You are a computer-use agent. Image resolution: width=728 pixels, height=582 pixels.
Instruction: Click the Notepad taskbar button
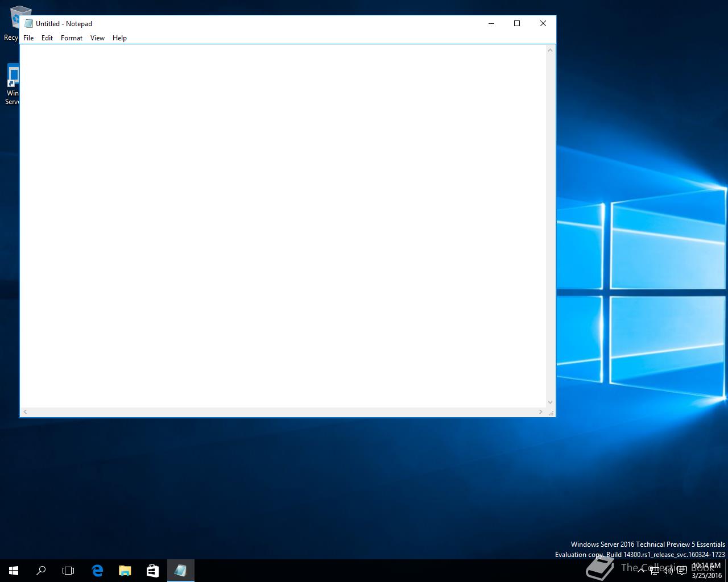click(x=180, y=571)
